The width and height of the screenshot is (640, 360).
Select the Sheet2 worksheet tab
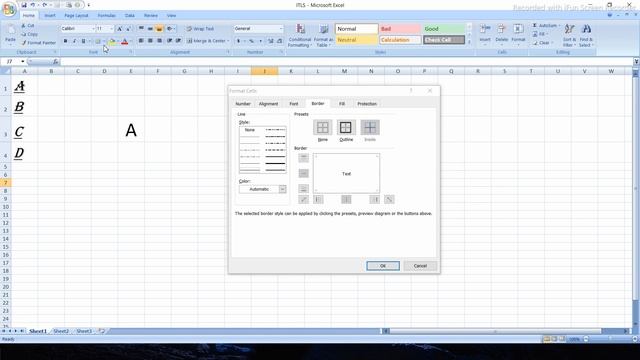tap(61, 331)
